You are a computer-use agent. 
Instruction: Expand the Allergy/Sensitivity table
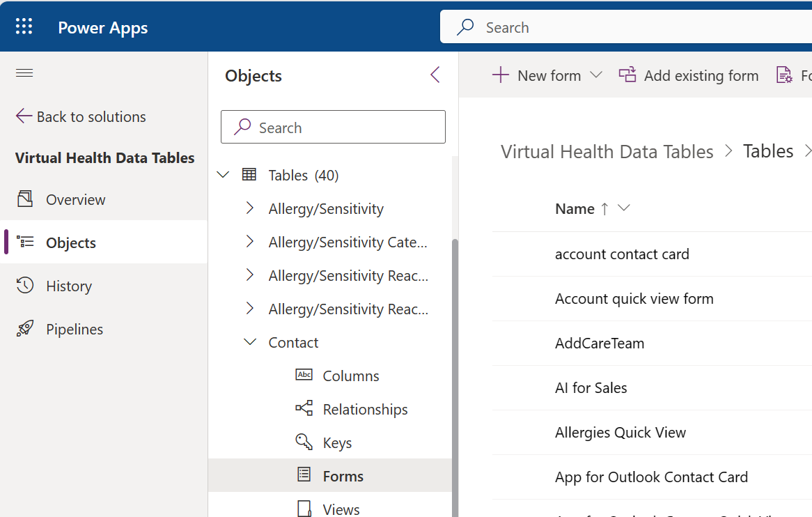click(x=249, y=208)
